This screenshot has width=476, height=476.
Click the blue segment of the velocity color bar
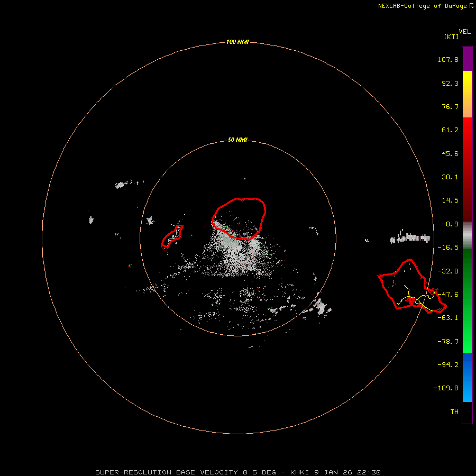point(467,377)
